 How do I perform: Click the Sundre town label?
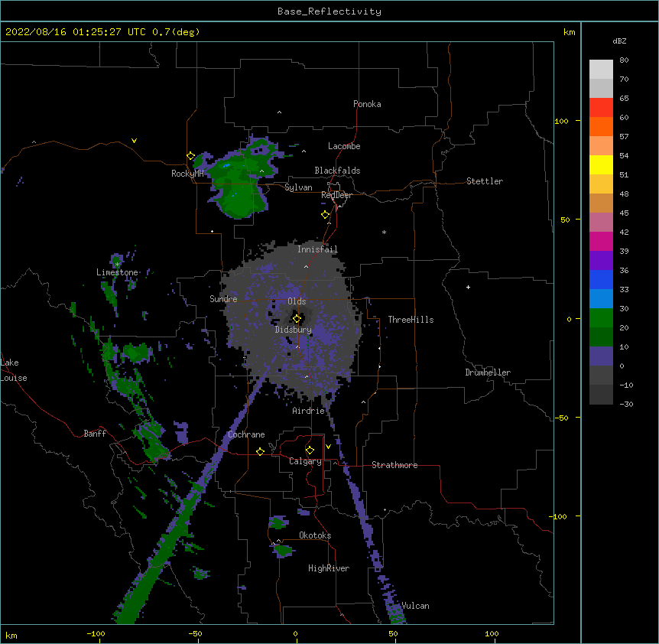click(x=223, y=299)
